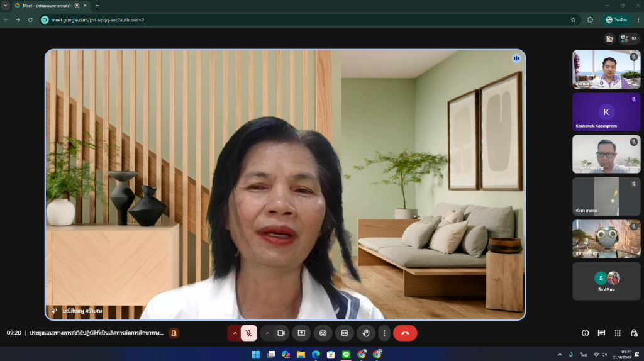This screenshot has width=644, height=361.
Task: Click the tile showing 49 more people
Action: (606, 281)
